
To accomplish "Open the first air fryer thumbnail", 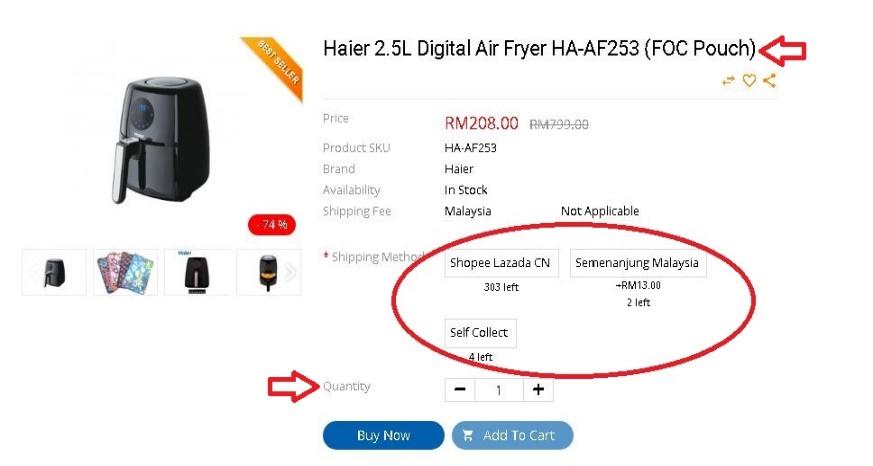I will pos(55,272).
